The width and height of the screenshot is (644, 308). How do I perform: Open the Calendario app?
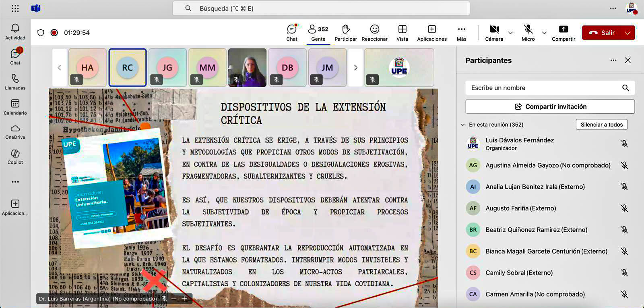15,107
